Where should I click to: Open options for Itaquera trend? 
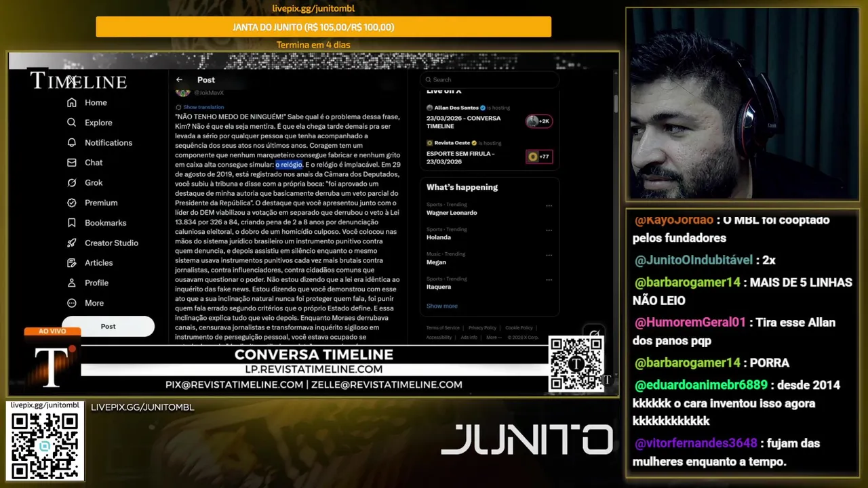pyautogui.click(x=549, y=279)
